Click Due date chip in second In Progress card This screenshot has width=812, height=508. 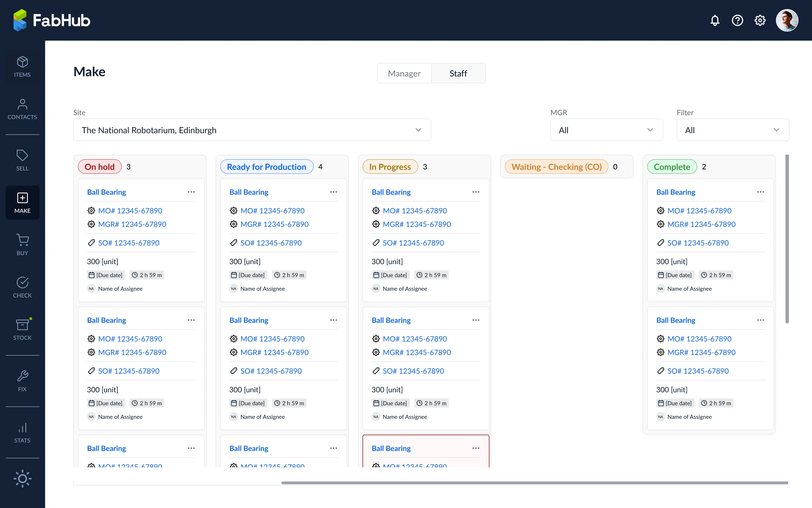pos(390,403)
